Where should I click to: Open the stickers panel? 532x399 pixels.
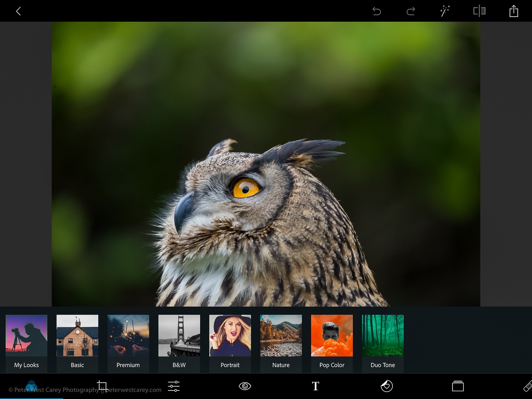[387, 386]
